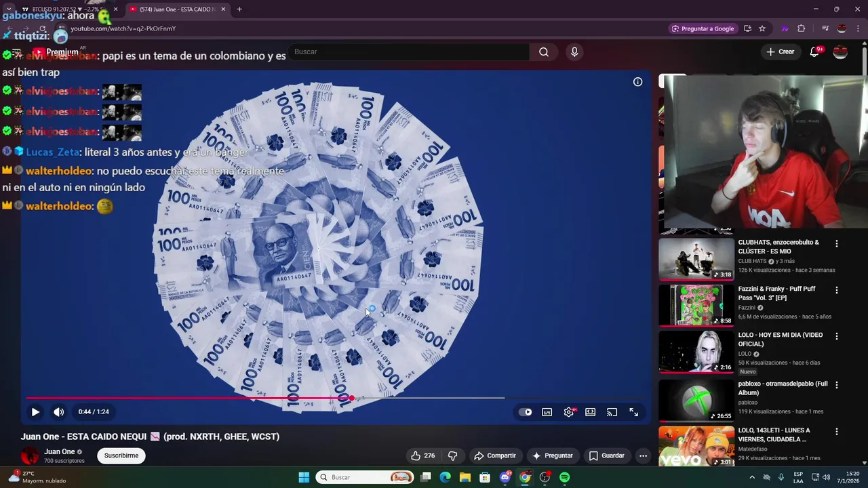The width and height of the screenshot is (868, 488).
Task: Open Chrome three-dot menu
Action: (x=859, y=28)
